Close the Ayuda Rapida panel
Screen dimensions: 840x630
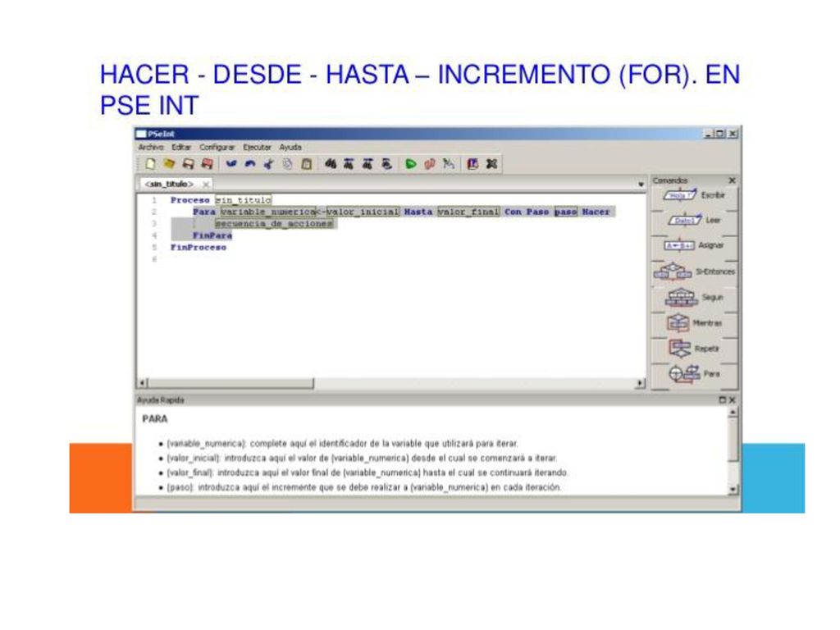(733, 400)
